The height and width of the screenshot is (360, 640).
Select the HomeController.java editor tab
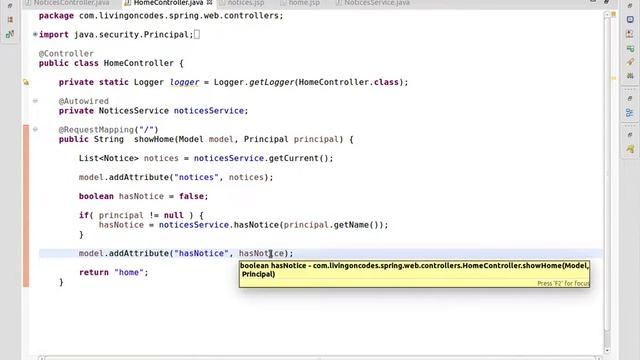point(168,3)
